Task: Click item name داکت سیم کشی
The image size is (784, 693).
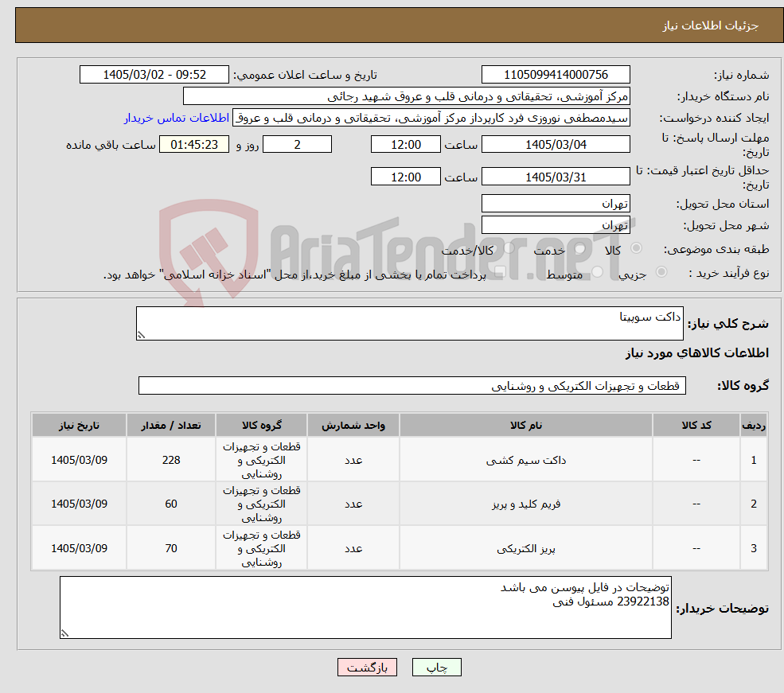Action: (526, 460)
